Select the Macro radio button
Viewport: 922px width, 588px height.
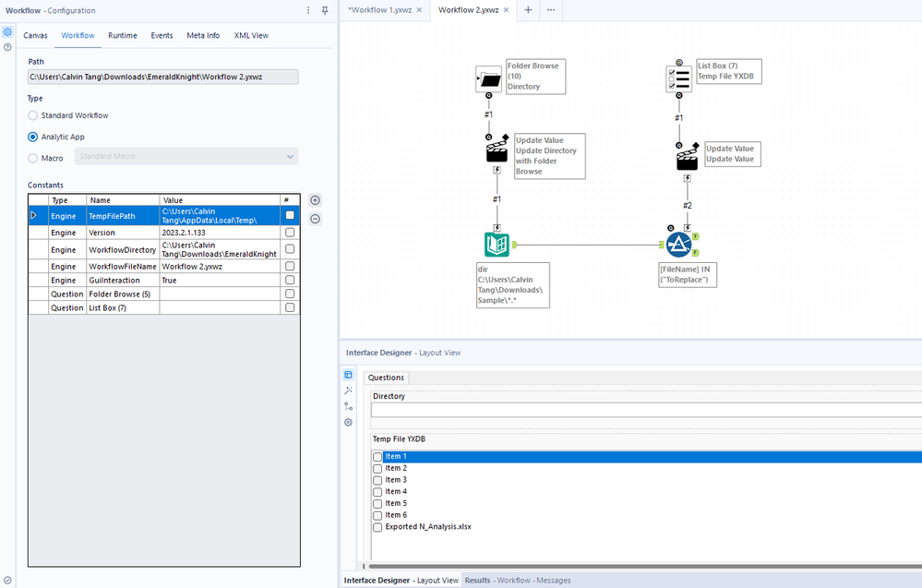coord(33,158)
